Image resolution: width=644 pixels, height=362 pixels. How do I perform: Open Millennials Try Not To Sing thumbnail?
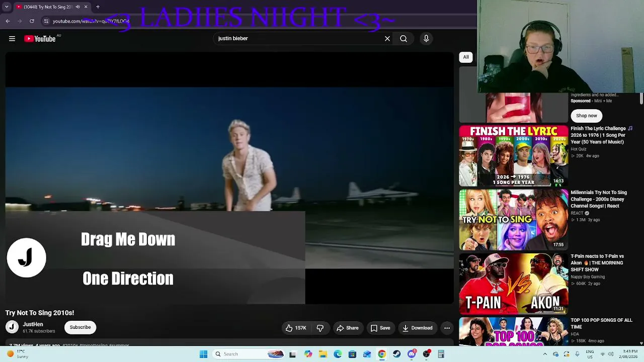(514, 220)
